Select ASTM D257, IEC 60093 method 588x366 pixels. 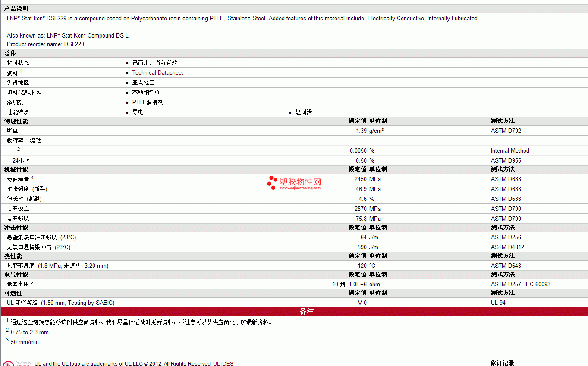[521, 285]
